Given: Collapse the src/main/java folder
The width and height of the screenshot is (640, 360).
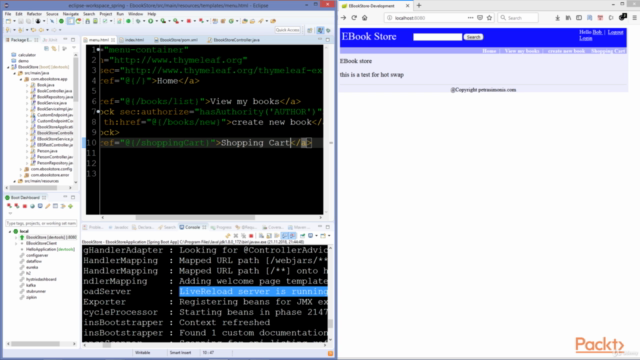Looking at the screenshot, I should click(15, 73).
